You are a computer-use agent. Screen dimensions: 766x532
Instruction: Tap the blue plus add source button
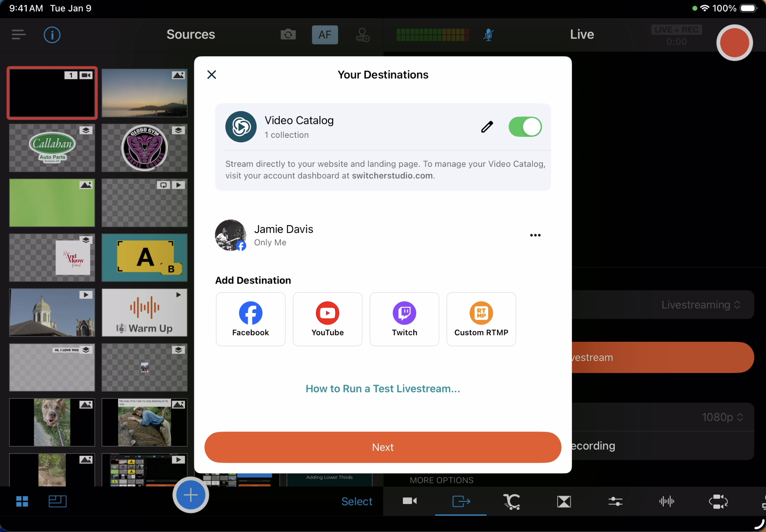(191, 495)
